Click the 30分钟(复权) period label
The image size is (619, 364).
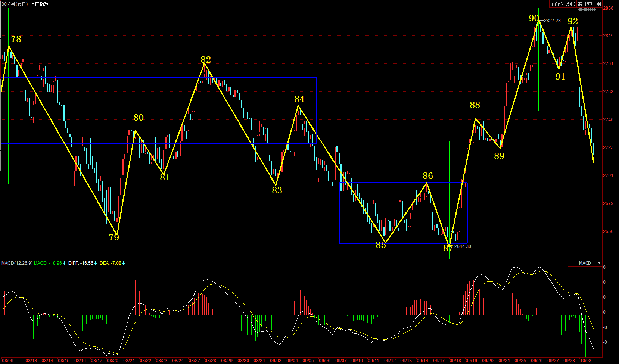click(15, 4)
